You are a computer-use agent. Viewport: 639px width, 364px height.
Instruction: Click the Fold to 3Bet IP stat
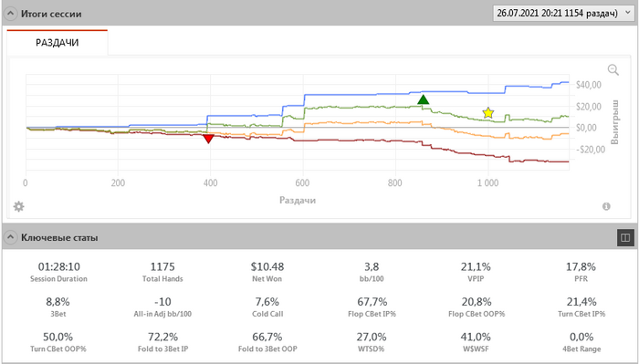click(162, 342)
